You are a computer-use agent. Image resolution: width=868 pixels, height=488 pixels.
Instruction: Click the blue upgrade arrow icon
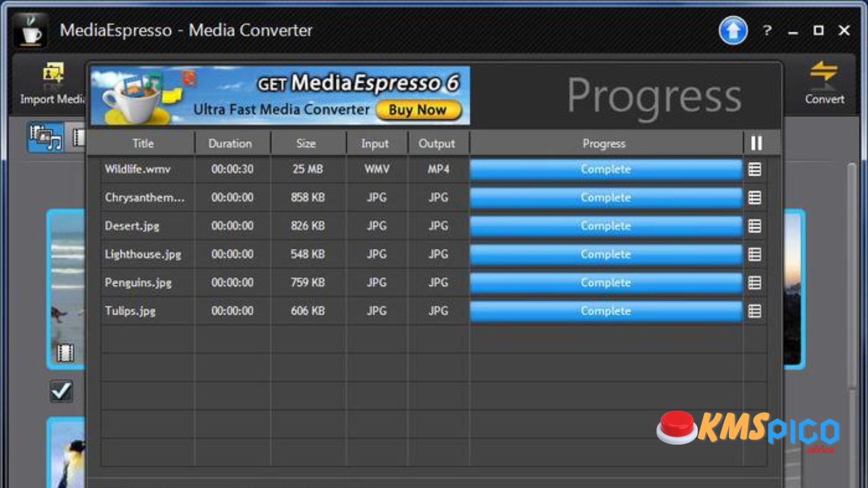pos(733,30)
